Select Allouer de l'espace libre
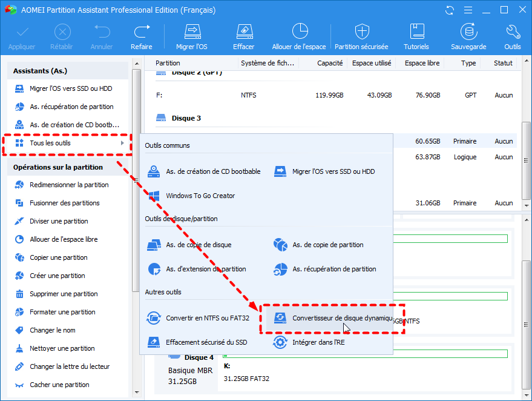 pos(68,239)
